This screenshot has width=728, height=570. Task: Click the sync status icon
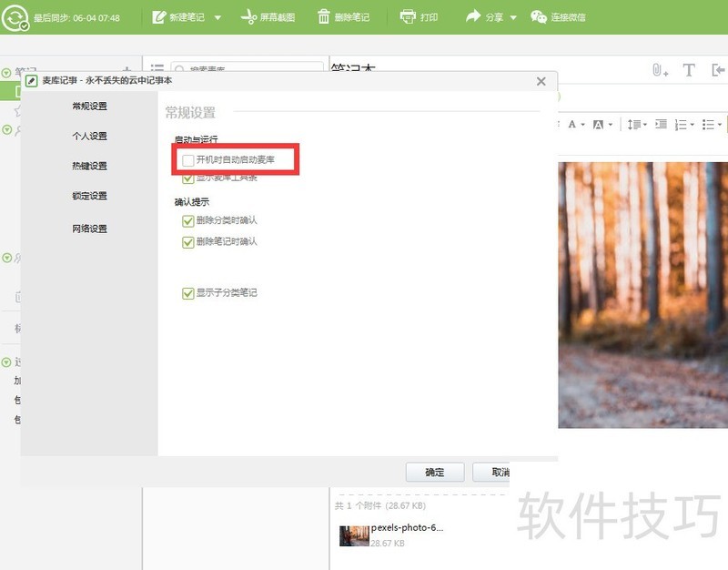coord(15,17)
